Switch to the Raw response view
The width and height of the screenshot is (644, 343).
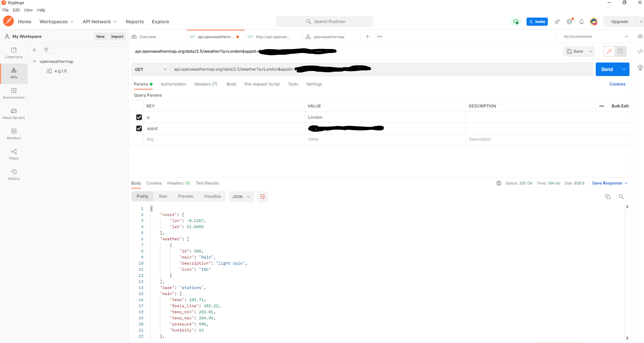[x=163, y=196]
